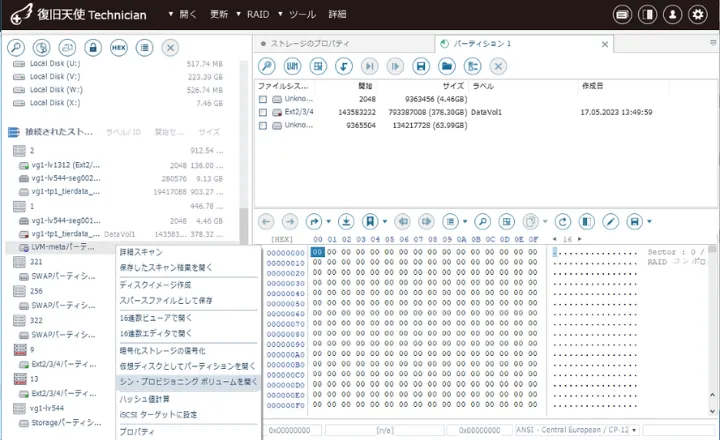Image resolution: width=720 pixels, height=440 pixels.
Task: Click the hex viewer vertical scrollbar down arrow
Action: coord(712,412)
